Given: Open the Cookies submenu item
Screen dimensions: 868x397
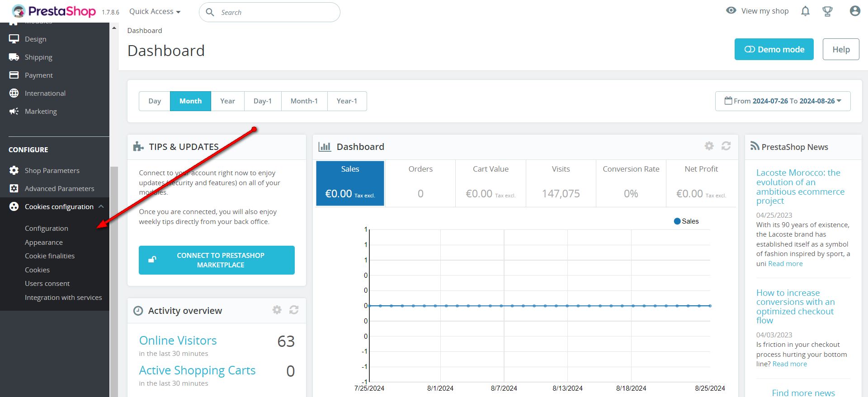Looking at the screenshot, I should [x=37, y=270].
